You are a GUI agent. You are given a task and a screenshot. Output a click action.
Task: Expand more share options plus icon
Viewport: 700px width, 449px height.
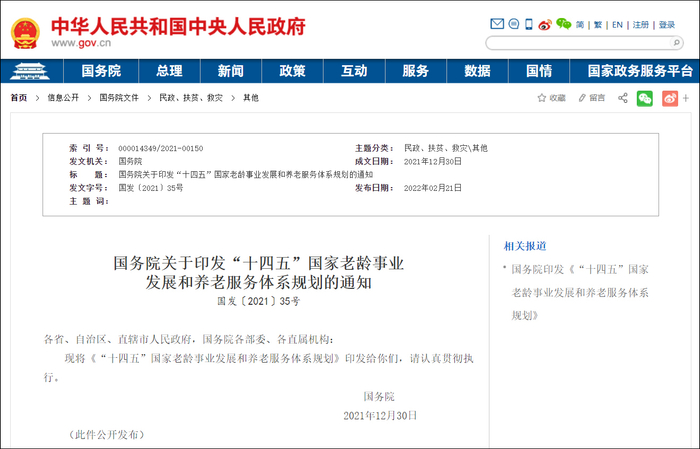686,98
